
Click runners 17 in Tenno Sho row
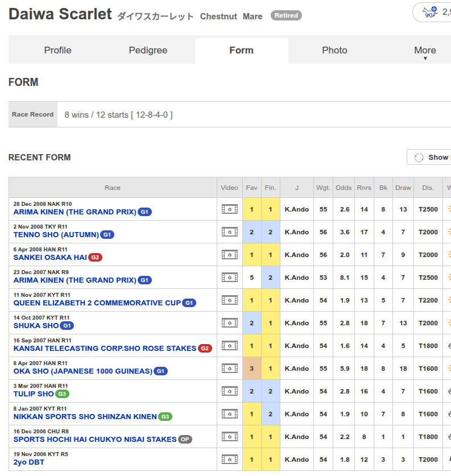tap(364, 232)
